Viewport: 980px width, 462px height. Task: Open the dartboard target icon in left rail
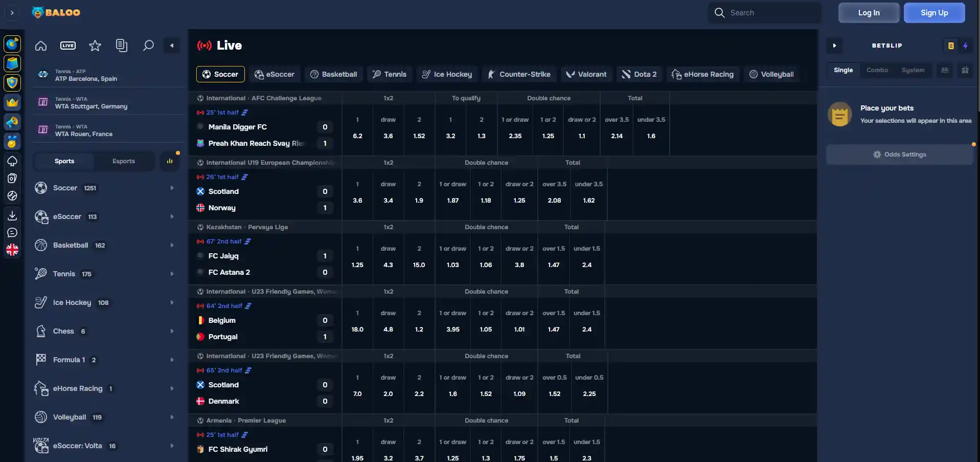click(x=12, y=44)
